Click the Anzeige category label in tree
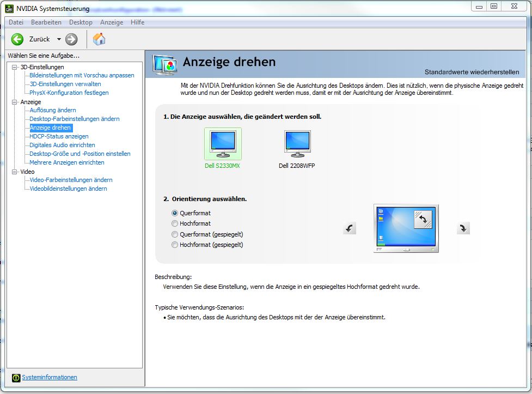The width and height of the screenshot is (532, 394). point(30,102)
